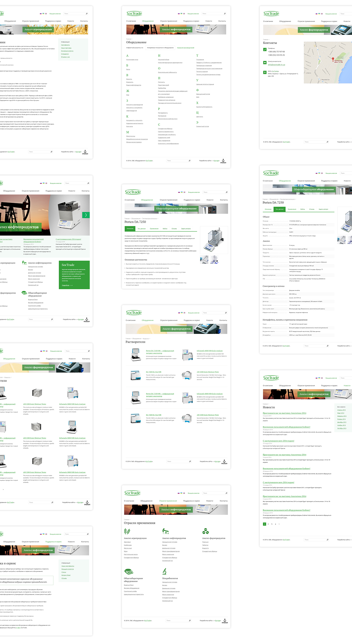This screenshot has height=644, width=352.
Task: Click the scale icon on Отрасли применения page
Action: tap(129, 571)
